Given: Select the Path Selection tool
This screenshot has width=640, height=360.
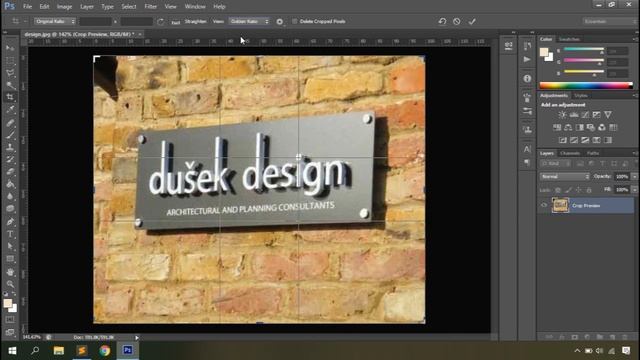Looking at the screenshot, I should (10, 247).
